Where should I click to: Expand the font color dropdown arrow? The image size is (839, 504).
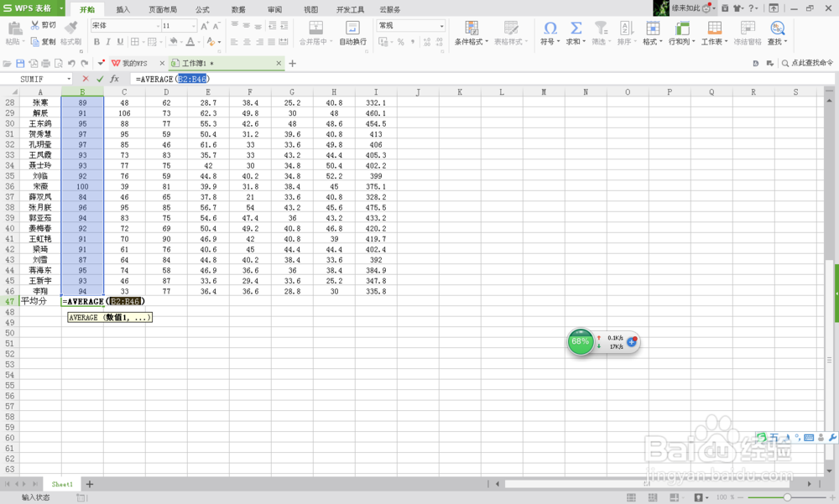point(199,42)
